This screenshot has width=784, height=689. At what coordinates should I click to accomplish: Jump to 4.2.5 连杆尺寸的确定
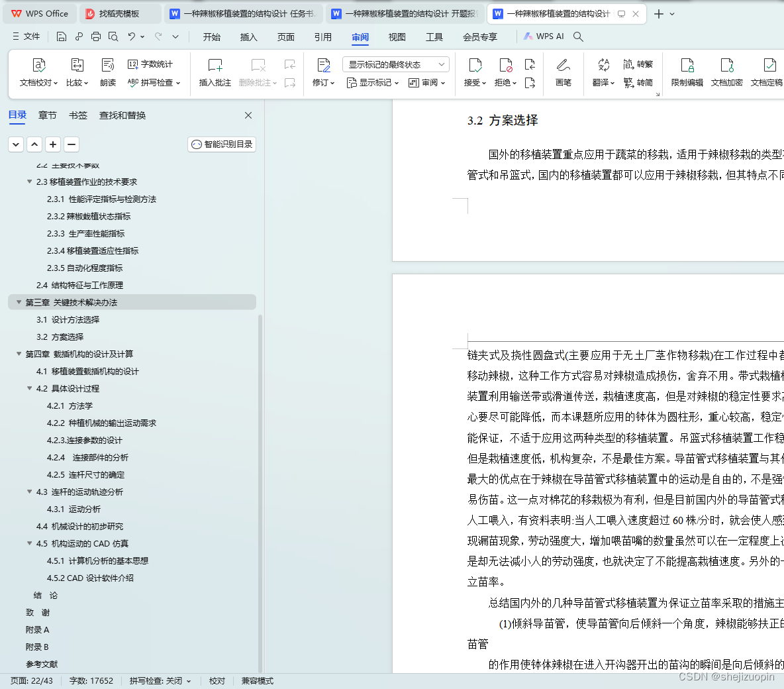pos(86,475)
